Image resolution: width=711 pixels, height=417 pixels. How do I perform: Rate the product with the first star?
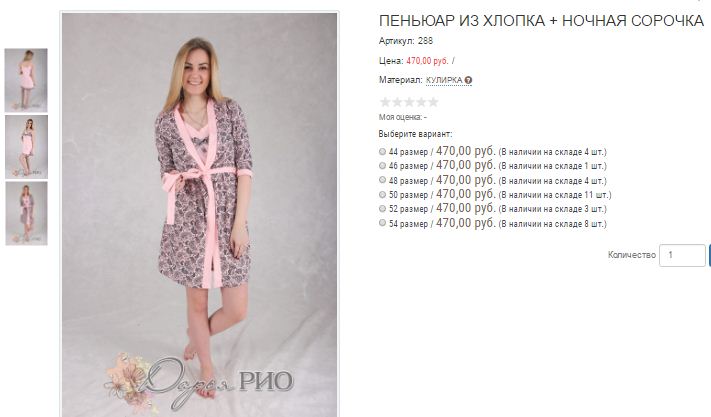[385, 102]
